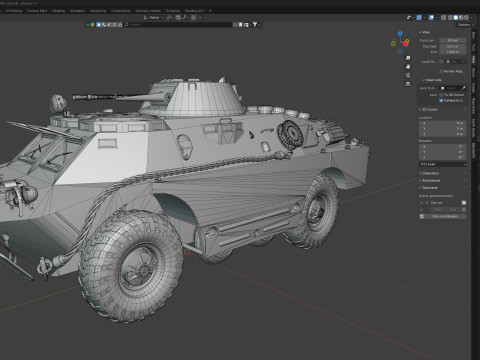Image resolution: width=480 pixels, height=360 pixels.
Task: Collapse the View panel section
Action: coord(426,32)
